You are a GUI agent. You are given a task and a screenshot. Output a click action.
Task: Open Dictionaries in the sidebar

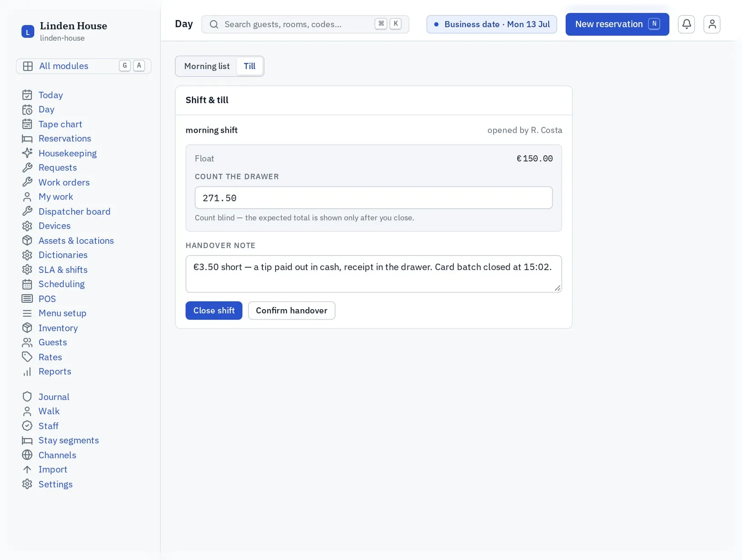click(63, 255)
